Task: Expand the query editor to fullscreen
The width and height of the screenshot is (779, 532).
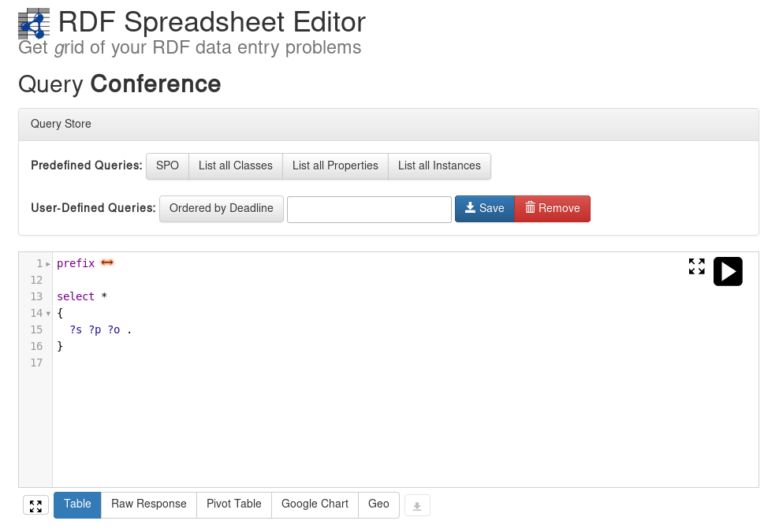Action: click(696, 266)
